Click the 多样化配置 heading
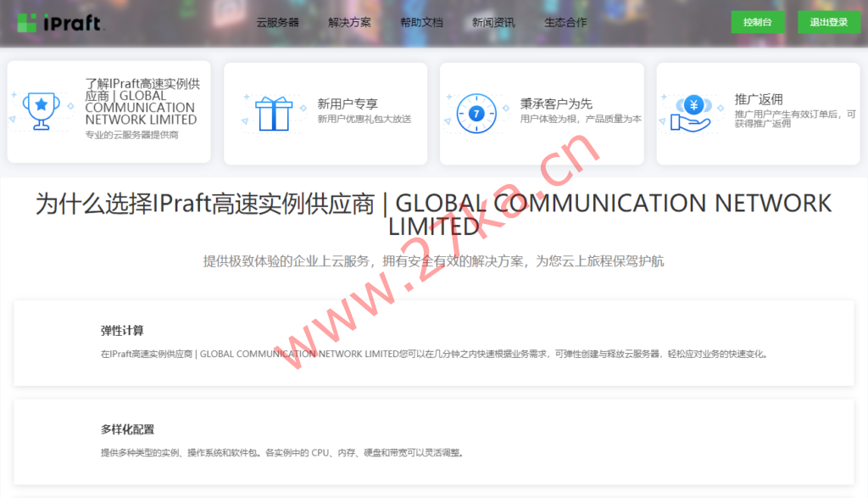The height and width of the screenshot is (498, 868). [x=127, y=429]
